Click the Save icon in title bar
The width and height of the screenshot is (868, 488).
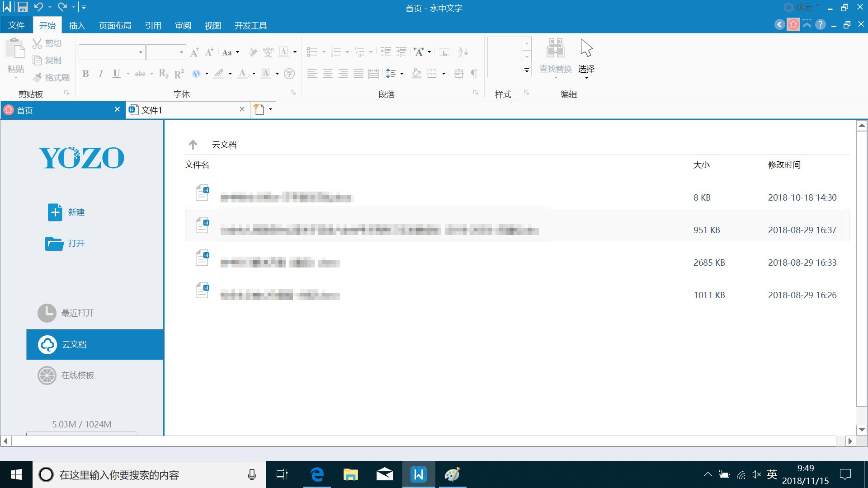click(23, 7)
